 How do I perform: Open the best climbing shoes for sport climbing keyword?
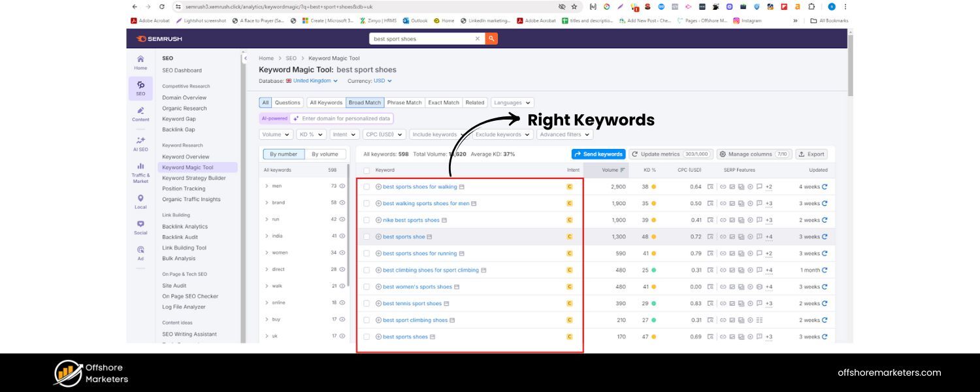[x=431, y=270]
